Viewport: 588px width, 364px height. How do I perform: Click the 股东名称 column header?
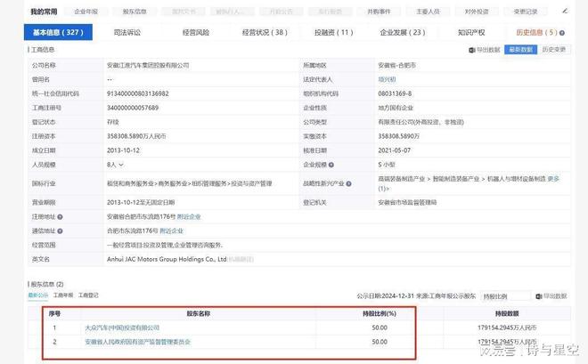click(x=199, y=314)
